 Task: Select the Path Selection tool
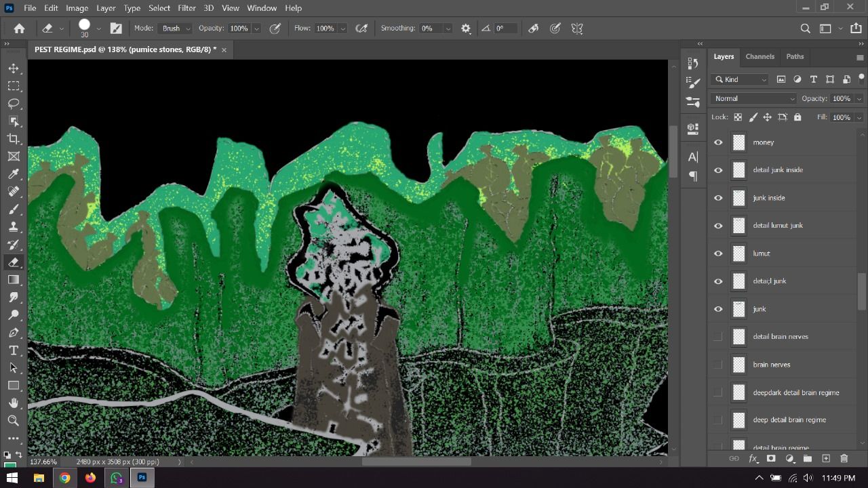click(x=14, y=368)
